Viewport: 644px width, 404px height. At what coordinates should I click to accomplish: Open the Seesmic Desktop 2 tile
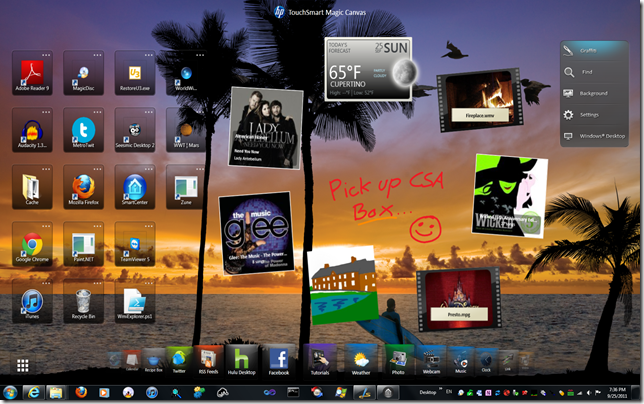(135, 130)
